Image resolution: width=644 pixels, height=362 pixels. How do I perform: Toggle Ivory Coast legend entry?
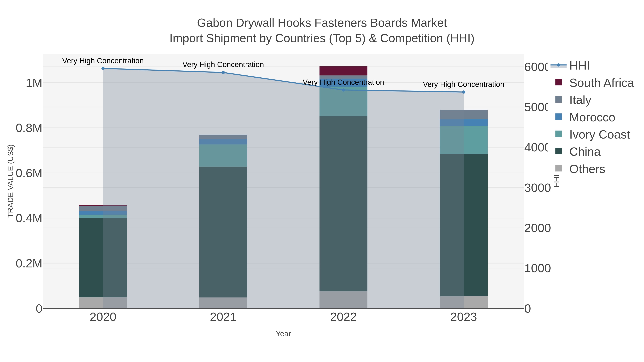[592, 134]
